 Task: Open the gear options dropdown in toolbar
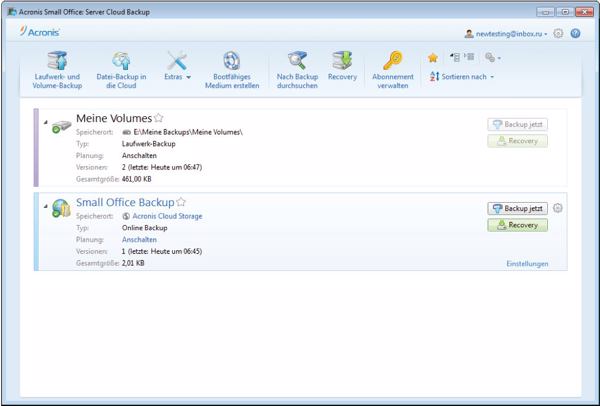[493, 58]
